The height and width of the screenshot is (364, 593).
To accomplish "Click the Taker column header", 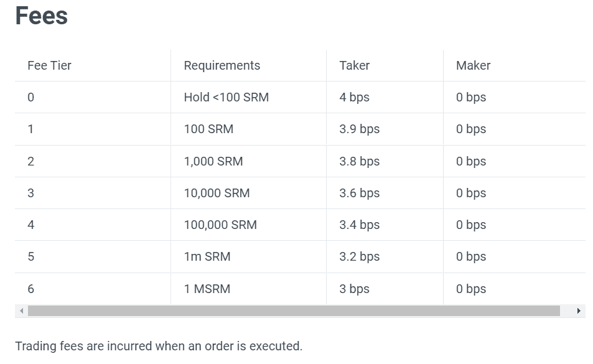I will click(x=355, y=65).
